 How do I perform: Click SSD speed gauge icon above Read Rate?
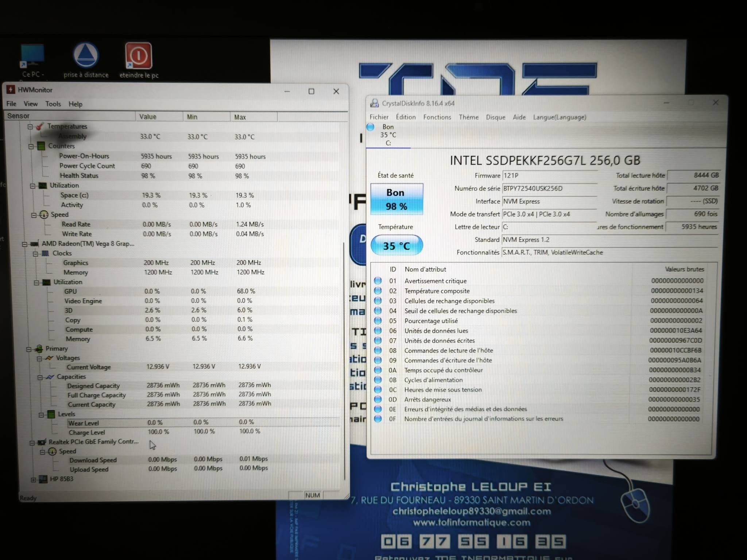click(44, 214)
